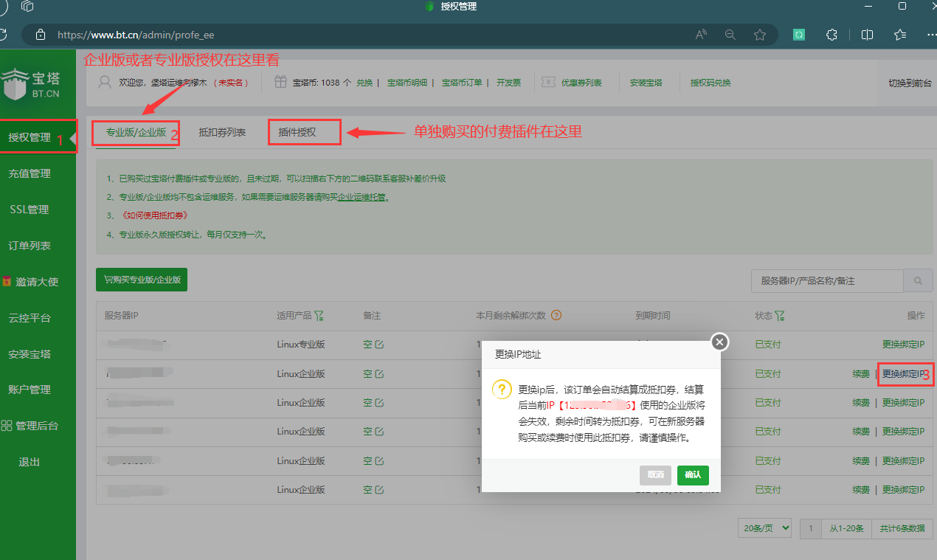Open the 充值管理 sidebar item
The image size is (937, 560).
point(30,173)
